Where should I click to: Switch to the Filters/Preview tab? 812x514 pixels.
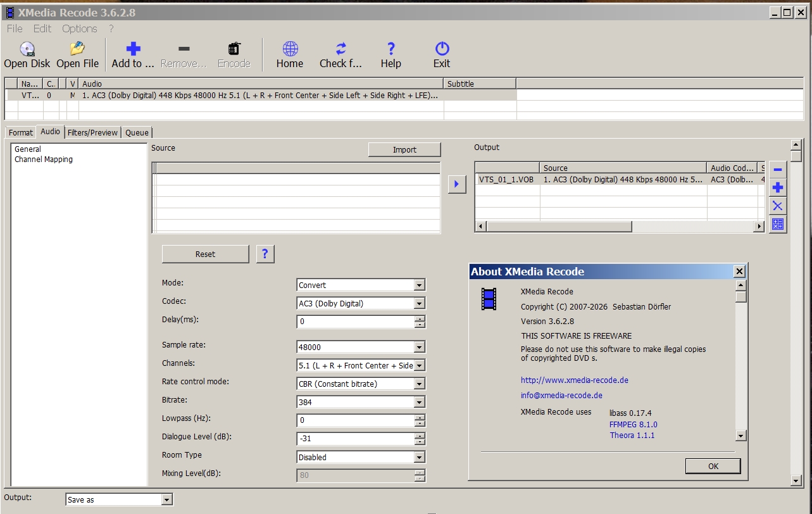(92, 132)
